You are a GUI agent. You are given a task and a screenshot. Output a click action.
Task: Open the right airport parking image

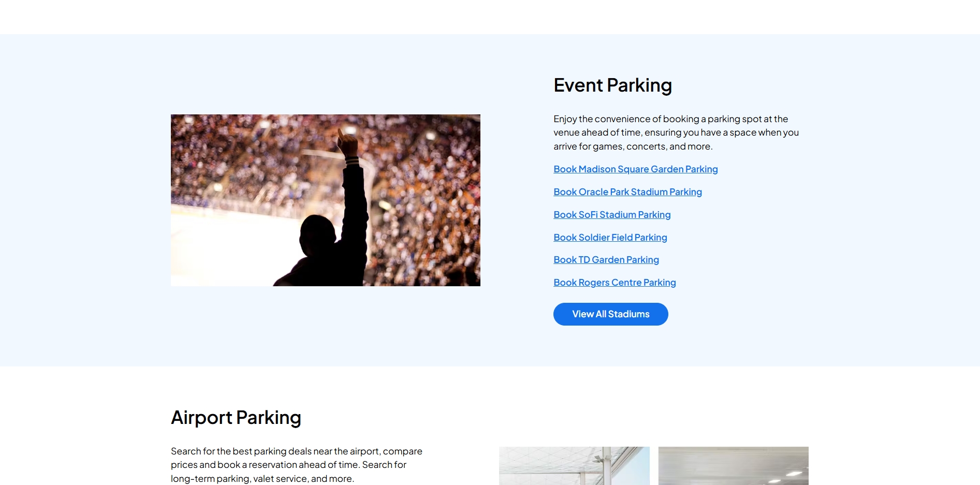coord(733,466)
